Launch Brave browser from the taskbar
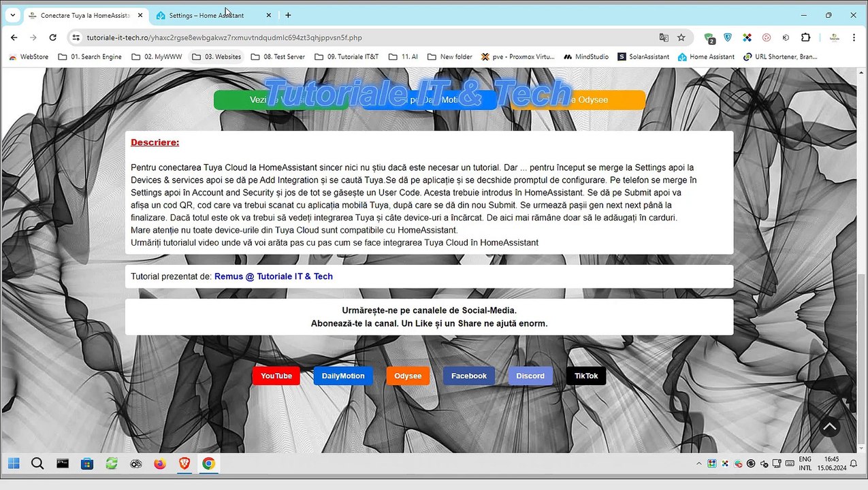Viewport: 868px width, 490px height. point(184,463)
